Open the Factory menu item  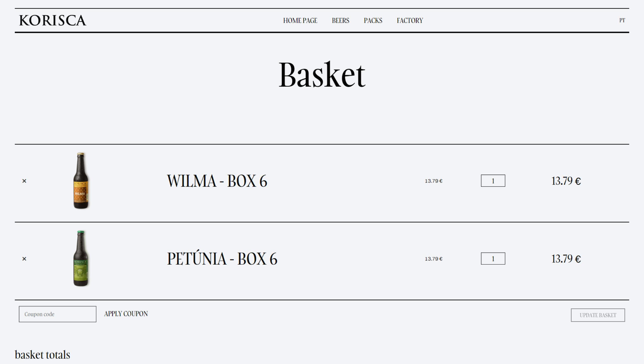point(410,20)
